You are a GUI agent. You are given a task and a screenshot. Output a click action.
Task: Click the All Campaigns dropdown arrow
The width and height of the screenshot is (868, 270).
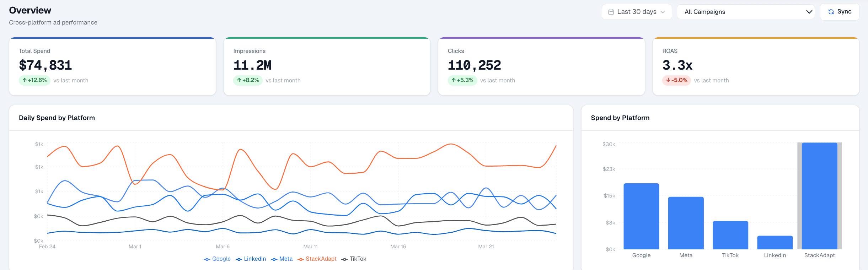tap(809, 12)
